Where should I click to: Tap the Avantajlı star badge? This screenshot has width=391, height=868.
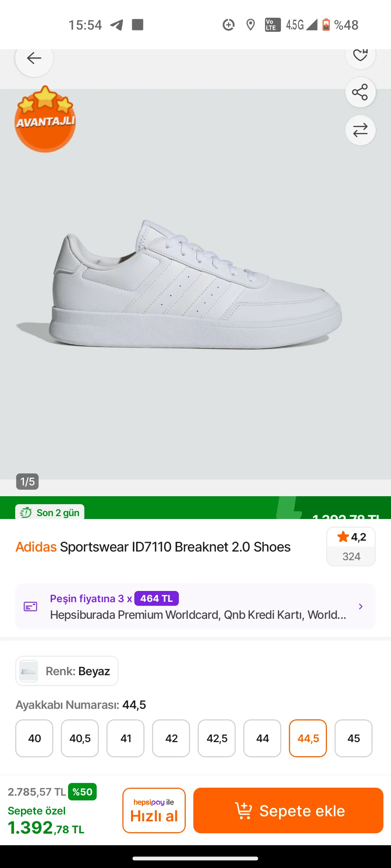[45, 119]
